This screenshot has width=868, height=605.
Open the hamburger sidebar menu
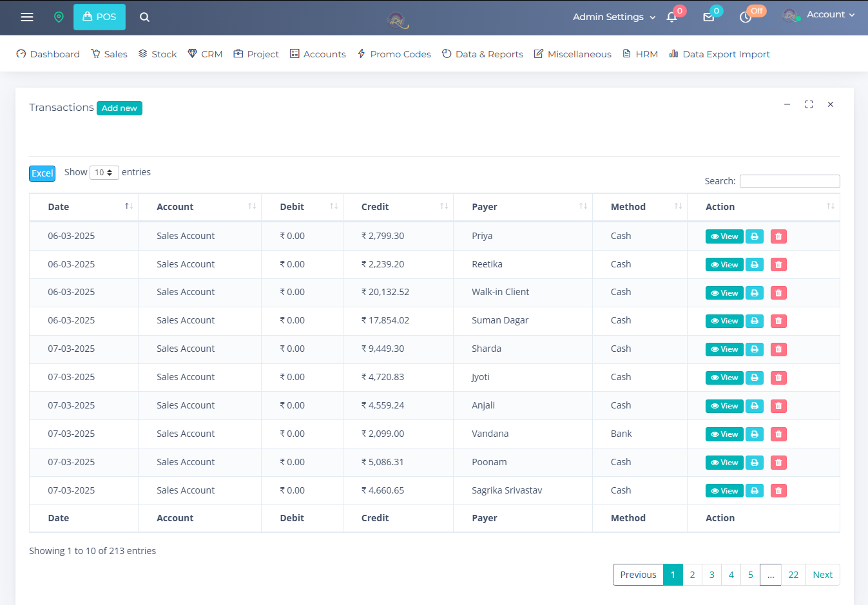pyautogui.click(x=27, y=17)
